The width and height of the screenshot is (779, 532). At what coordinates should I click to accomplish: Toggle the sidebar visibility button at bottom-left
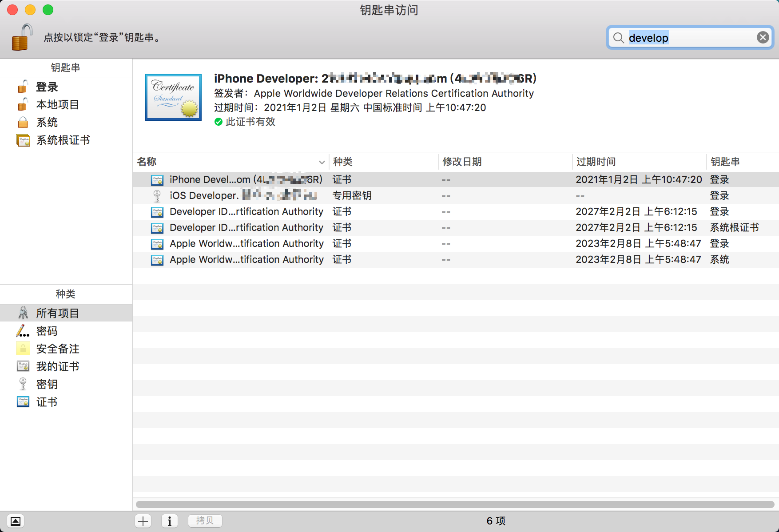tap(16, 521)
